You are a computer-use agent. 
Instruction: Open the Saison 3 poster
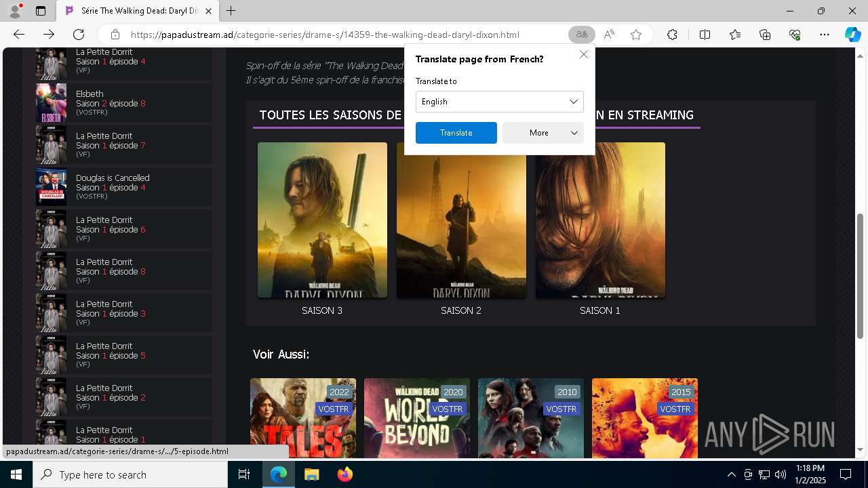(322, 220)
